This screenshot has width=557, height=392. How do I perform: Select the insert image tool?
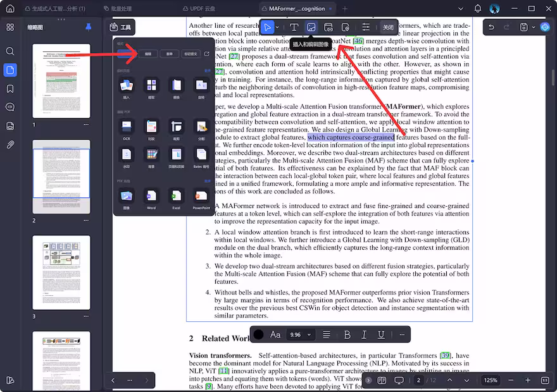311,27
